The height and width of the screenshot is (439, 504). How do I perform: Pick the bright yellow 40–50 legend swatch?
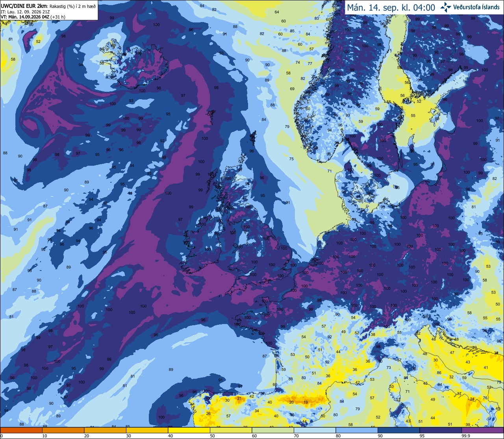[189, 430]
